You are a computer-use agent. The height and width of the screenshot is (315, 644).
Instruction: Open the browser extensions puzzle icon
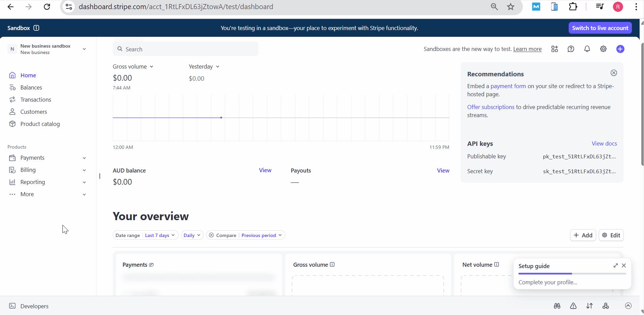[573, 7]
